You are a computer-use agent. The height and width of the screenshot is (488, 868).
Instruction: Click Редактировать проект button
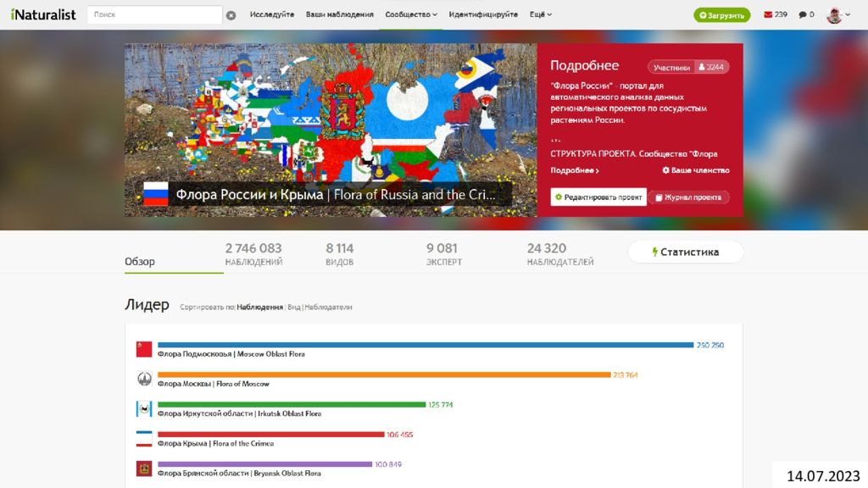pyautogui.click(x=598, y=197)
